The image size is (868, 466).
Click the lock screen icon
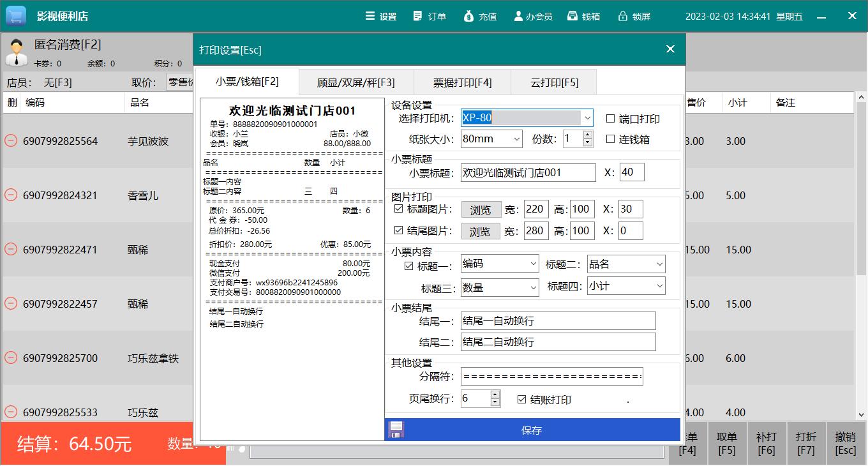pos(622,16)
